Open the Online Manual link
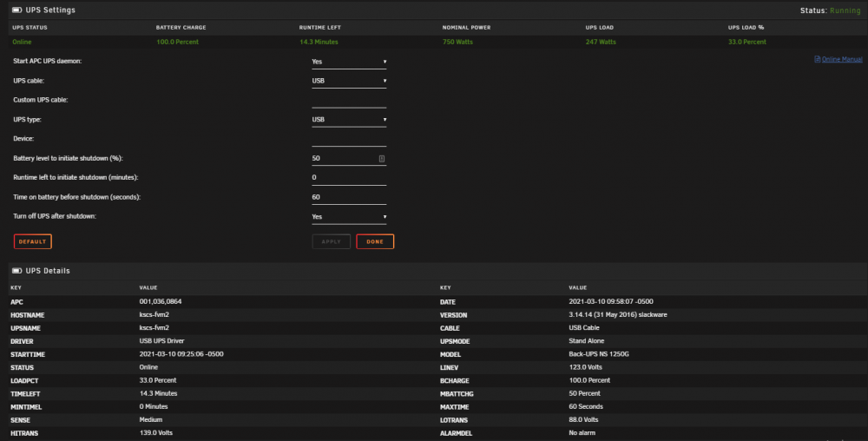868x441 pixels. click(x=841, y=59)
